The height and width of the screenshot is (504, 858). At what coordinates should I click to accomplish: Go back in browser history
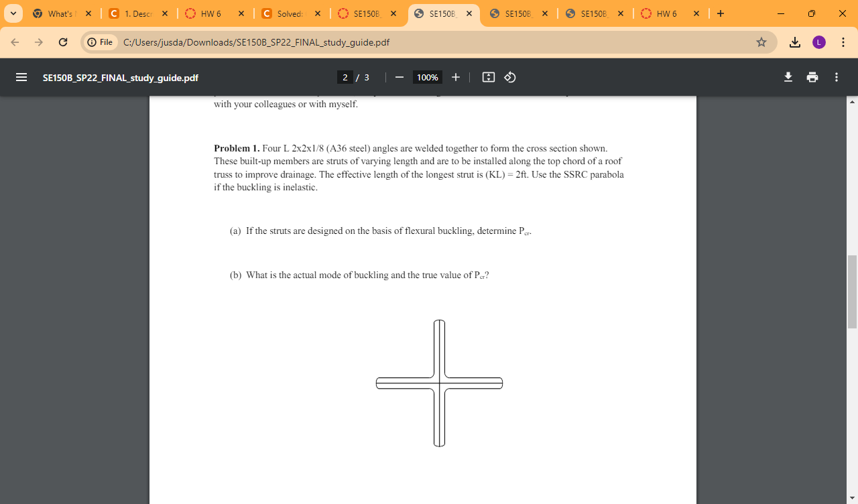point(15,42)
